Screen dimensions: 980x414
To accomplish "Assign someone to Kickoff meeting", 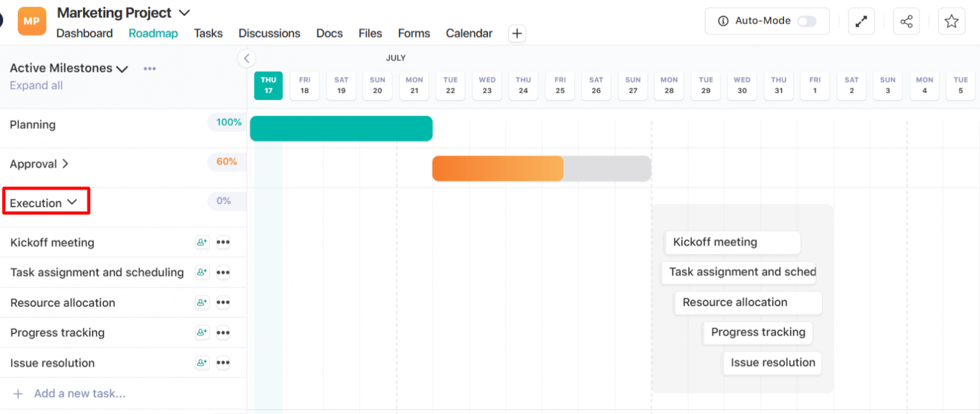I will tap(202, 242).
